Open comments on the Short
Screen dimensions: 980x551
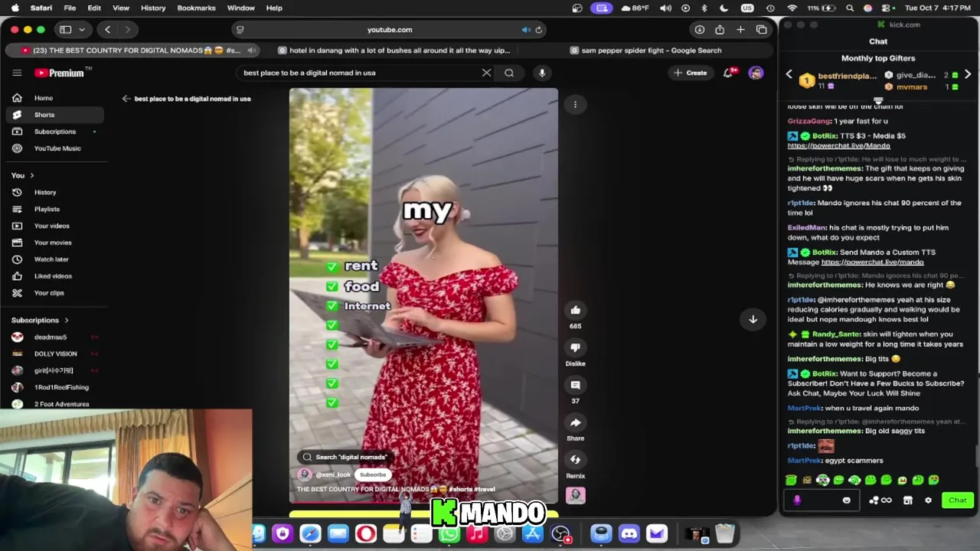point(575,385)
